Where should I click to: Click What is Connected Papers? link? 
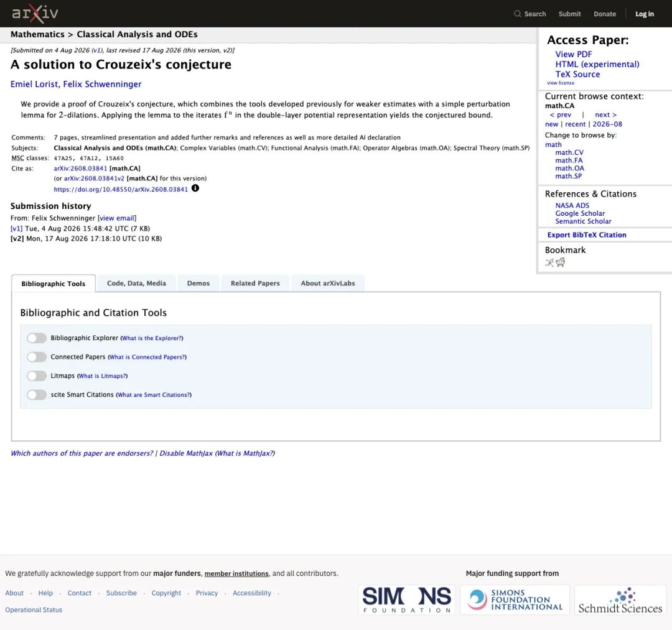pos(147,357)
